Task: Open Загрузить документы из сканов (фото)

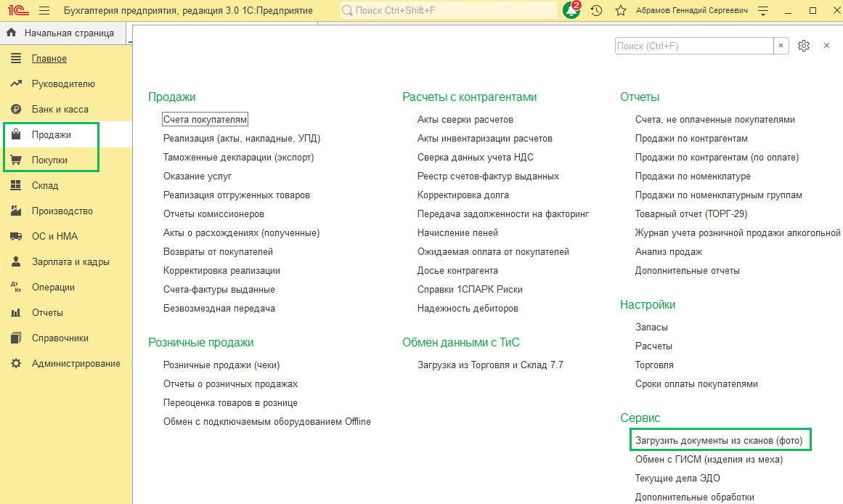Action: (x=719, y=441)
